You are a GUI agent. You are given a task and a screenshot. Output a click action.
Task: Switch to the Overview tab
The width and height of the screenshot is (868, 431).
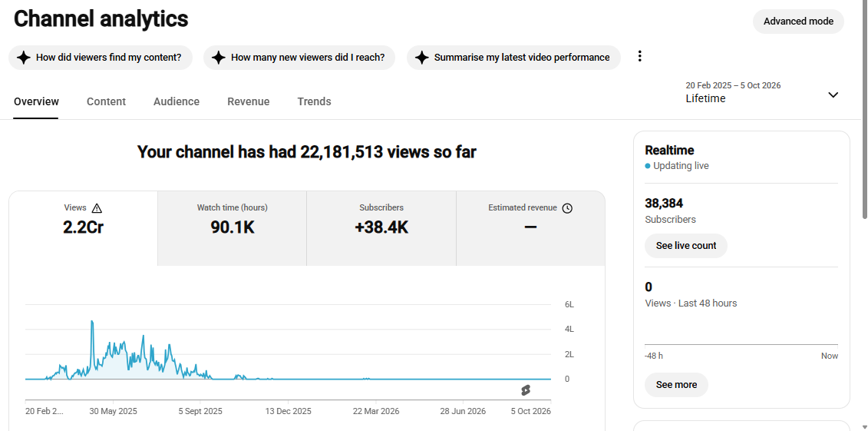pos(36,101)
